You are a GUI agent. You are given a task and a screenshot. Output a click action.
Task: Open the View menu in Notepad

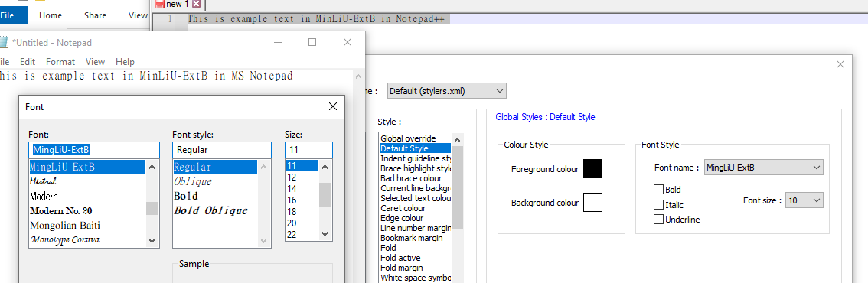pyautogui.click(x=95, y=62)
